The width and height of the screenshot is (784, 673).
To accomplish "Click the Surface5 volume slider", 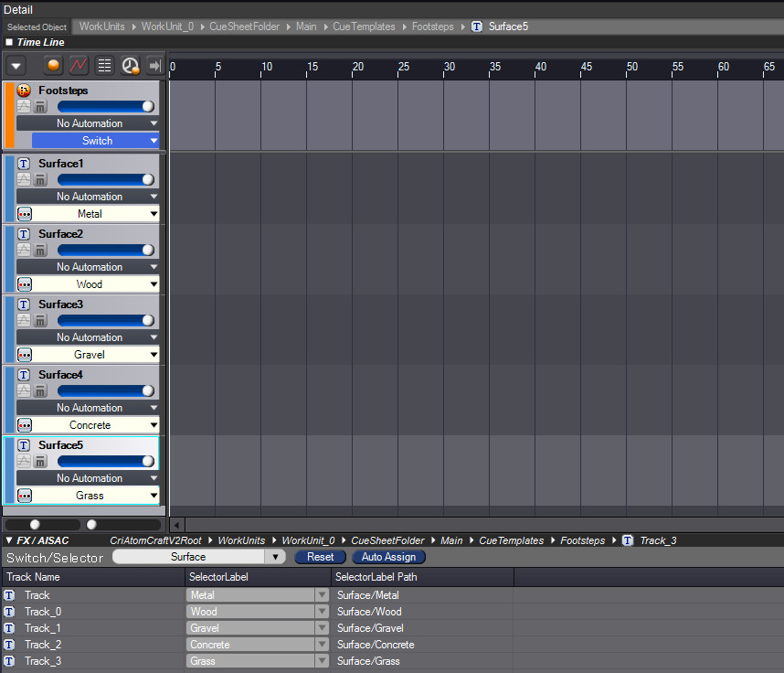I will point(106,462).
